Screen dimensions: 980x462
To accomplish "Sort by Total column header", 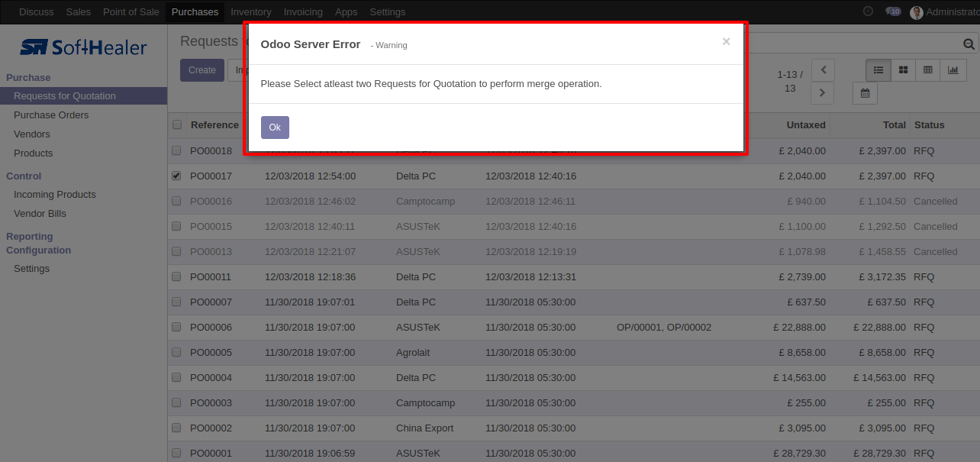I will [894, 124].
